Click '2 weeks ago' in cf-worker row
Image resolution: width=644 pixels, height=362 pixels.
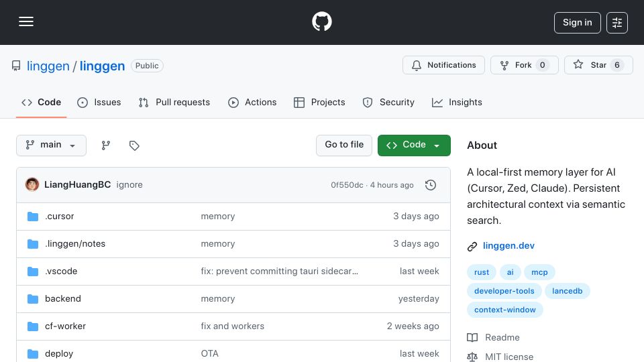tap(413, 326)
